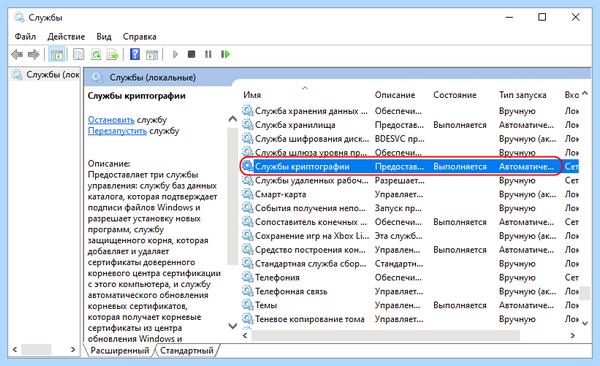Click the description pane scroll down arrow
Image resolution: width=600 pixels, height=366 pixels.
(x=232, y=326)
